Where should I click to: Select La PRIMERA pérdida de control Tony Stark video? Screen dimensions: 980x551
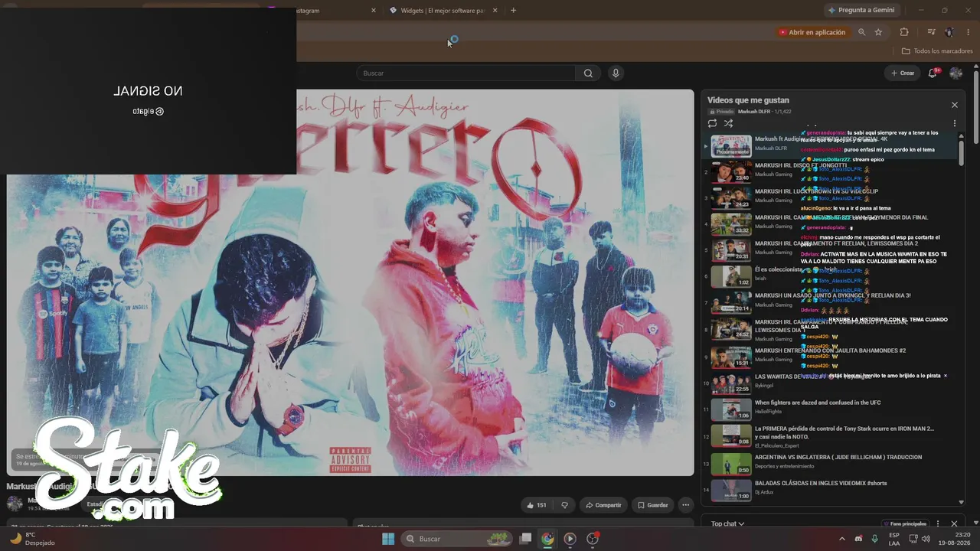tap(844, 433)
